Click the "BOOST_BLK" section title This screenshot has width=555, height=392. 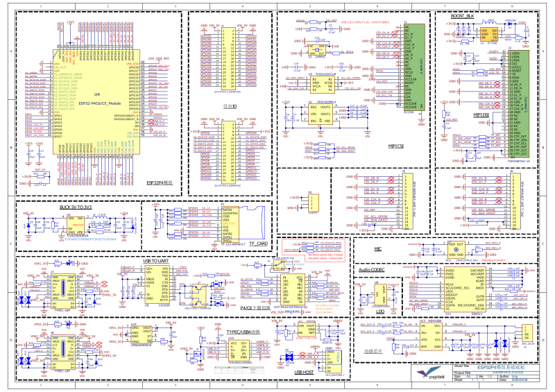point(462,16)
